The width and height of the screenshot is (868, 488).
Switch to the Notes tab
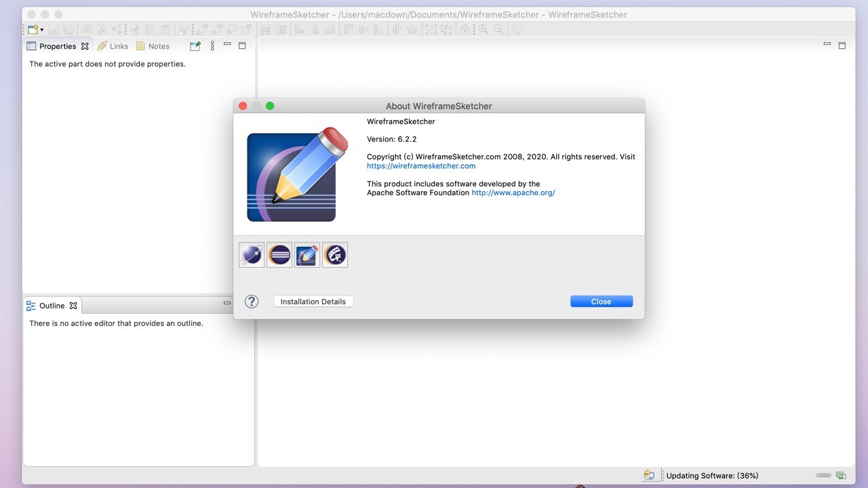tap(153, 46)
